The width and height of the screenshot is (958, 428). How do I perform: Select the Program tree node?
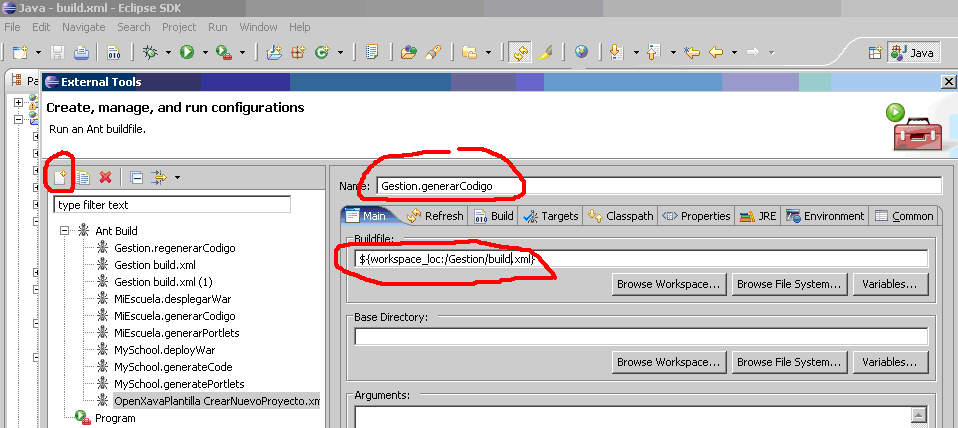pos(115,418)
